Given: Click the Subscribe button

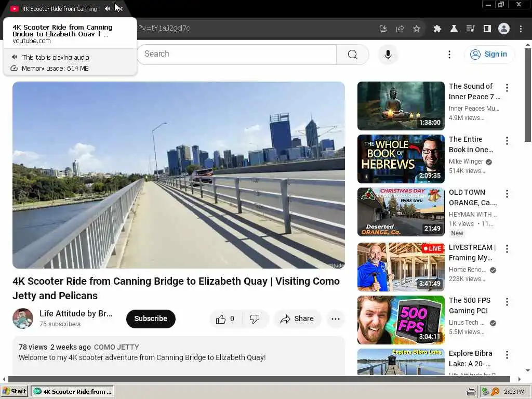Looking at the screenshot, I should coord(151,318).
